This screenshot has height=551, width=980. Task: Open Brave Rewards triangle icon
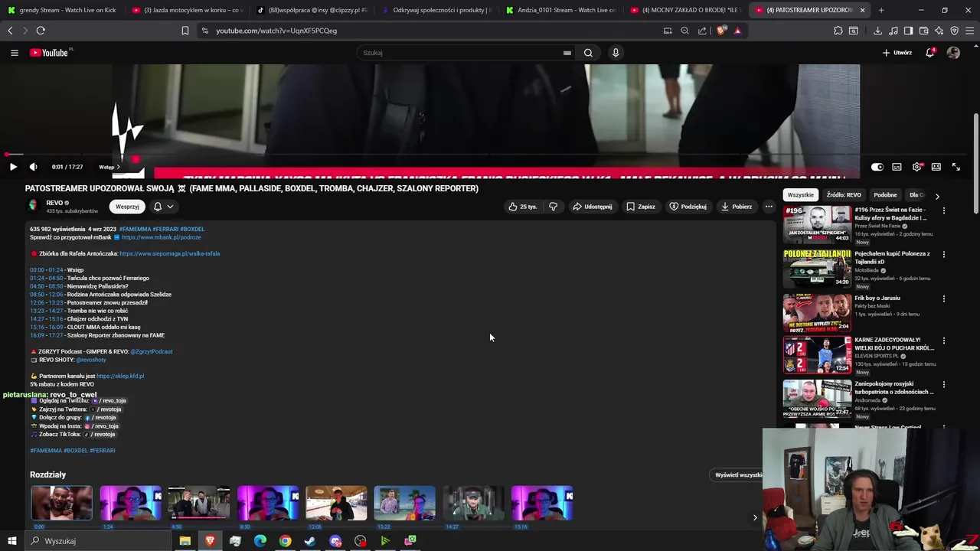[737, 31]
